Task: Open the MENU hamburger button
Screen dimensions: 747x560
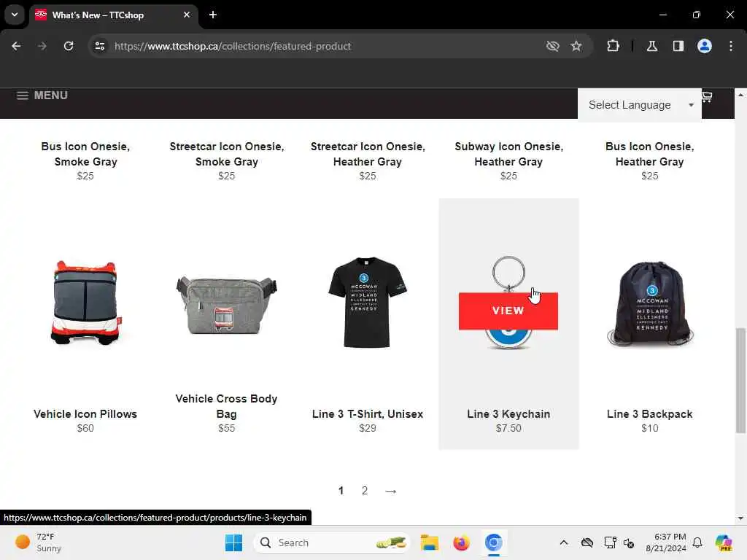Action: coord(42,96)
